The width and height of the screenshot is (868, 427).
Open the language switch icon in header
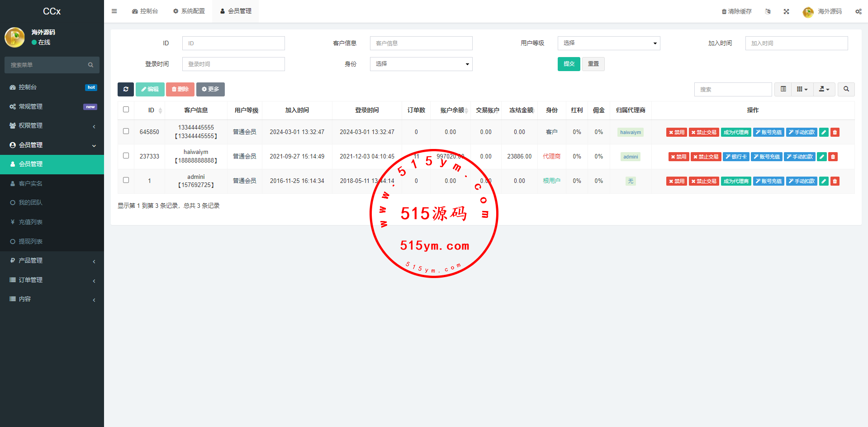click(768, 11)
